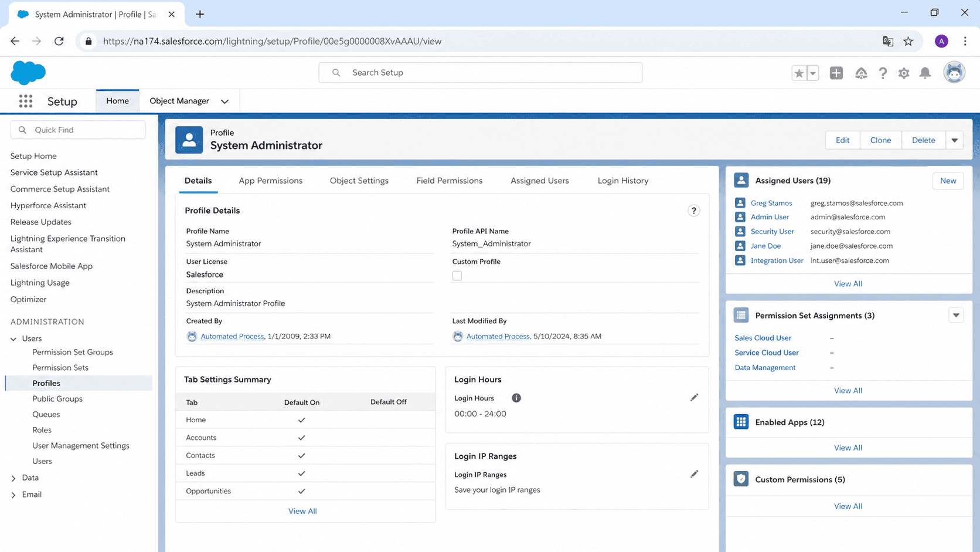Viewport: 980px width, 552px height.
Task: Open the Sales Cloud User permission set
Action: (763, 338)
